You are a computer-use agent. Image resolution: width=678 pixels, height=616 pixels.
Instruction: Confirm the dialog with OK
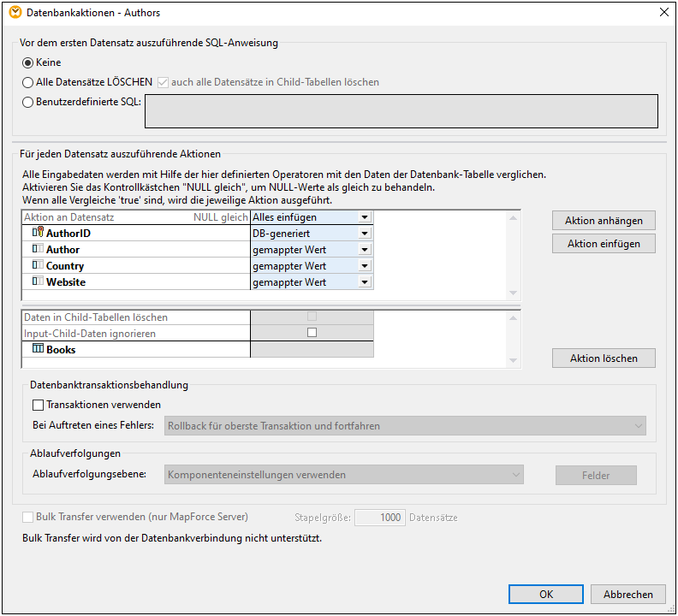coord(545,595)
